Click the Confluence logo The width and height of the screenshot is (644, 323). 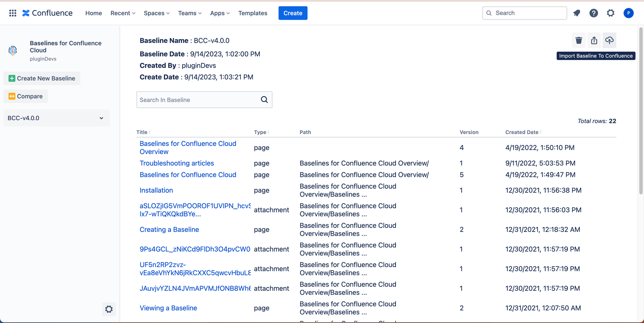(47, 13)
